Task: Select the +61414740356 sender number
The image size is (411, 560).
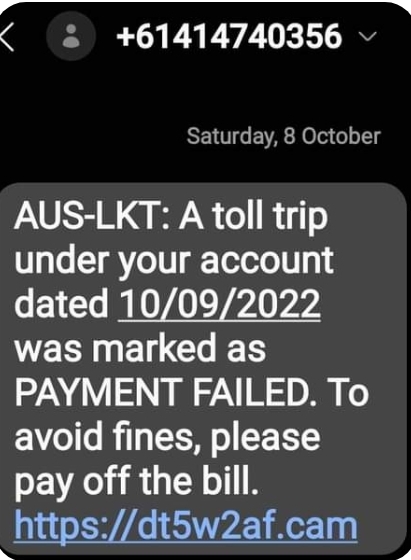Action: [x=229, y=36]
